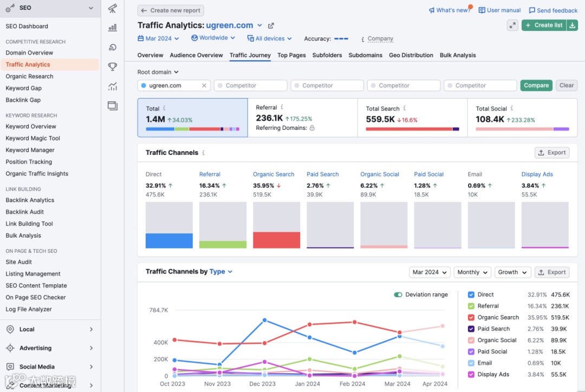
Task: Open the Geo Distribution tab
Action: [x=411, y=55]
